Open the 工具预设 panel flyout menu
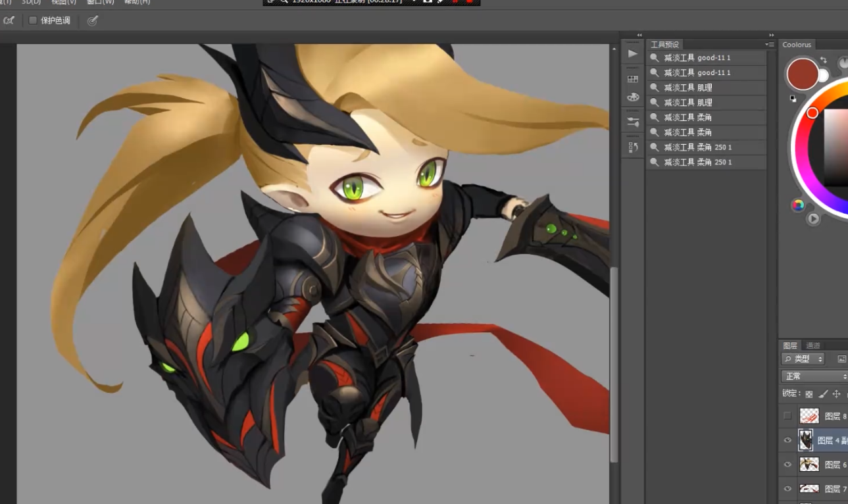The width and height of the screenshot is (848, 504). click(770, 45)
